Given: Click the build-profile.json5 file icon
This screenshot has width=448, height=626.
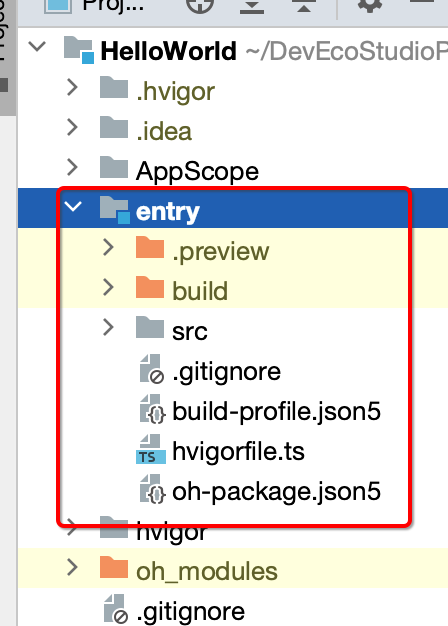Looking at the screenshot, I should 152,409.
